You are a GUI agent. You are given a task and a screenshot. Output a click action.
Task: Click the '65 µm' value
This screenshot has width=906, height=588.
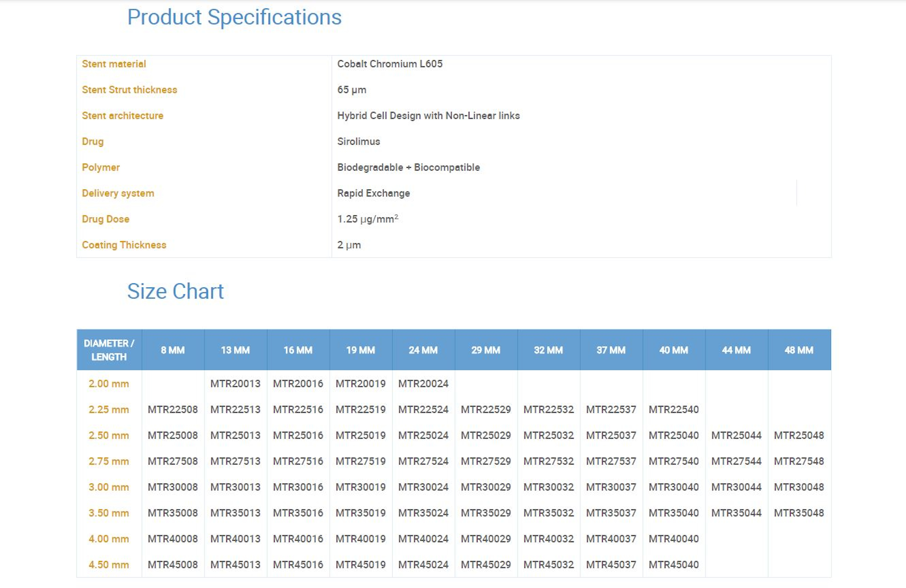[x=352, y=90]
